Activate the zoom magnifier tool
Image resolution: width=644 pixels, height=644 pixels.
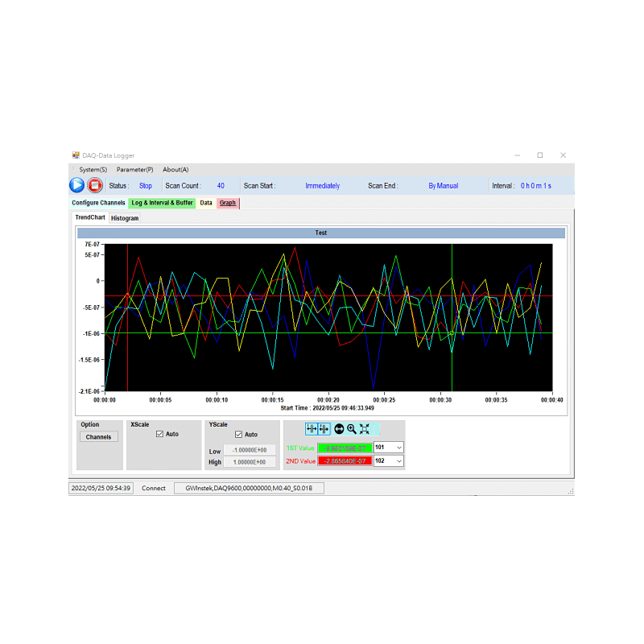tap(351, 428)
